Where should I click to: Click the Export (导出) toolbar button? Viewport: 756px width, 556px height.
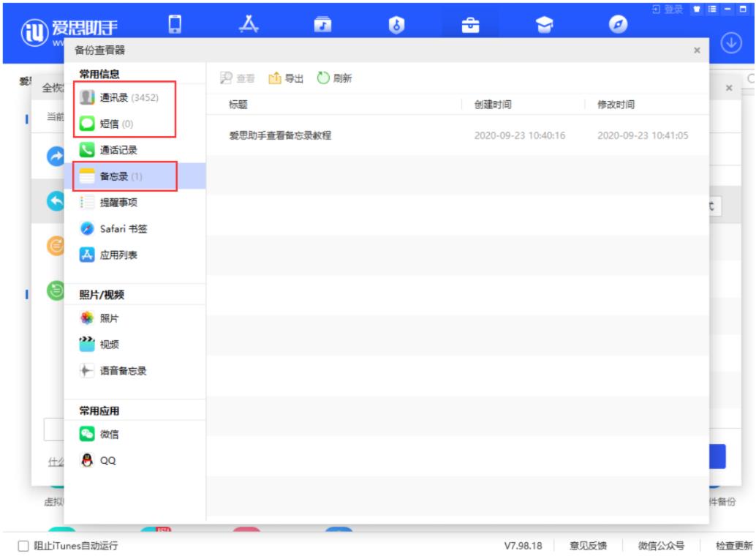point(287,78)
